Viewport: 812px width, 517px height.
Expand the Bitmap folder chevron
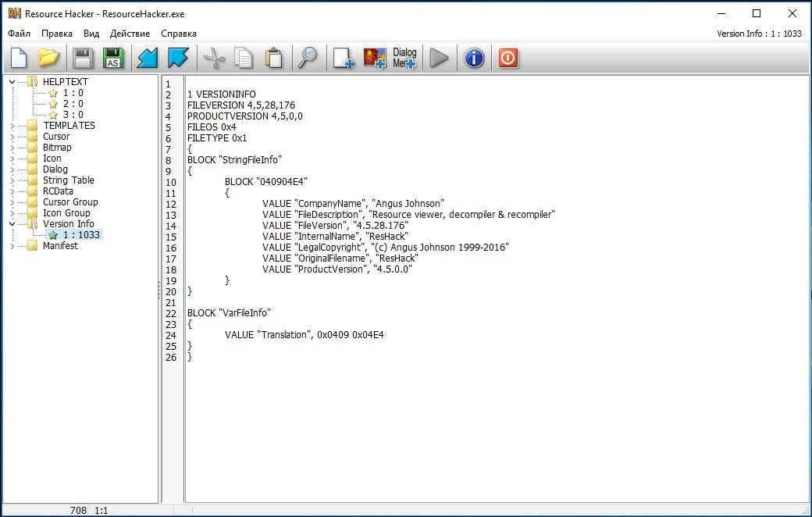(12, 148)
